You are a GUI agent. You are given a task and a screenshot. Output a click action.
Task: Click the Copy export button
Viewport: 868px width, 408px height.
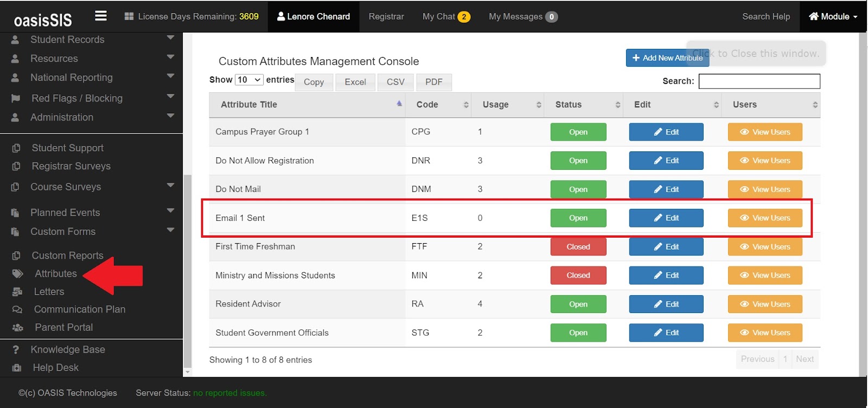point(314,82)
